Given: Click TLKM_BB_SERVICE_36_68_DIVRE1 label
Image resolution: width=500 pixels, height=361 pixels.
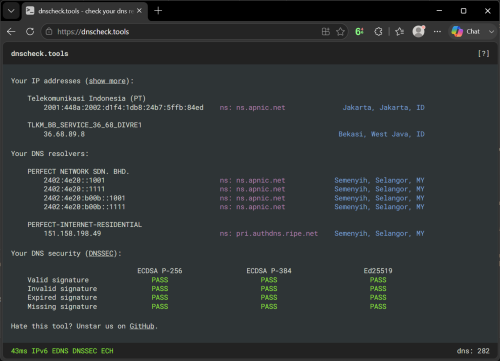Looking at the screenshot, I should point(85,125).
